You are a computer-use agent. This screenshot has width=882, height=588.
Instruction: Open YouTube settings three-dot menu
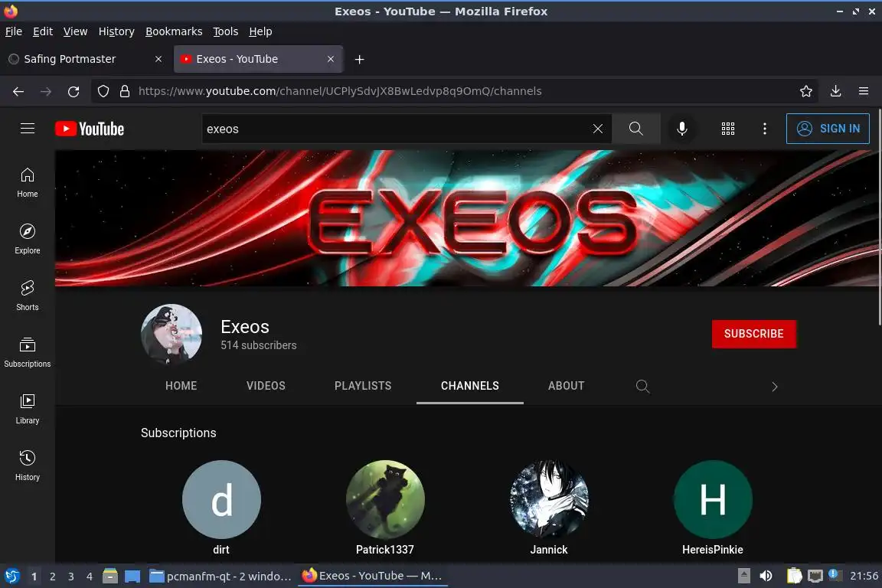tap(764, 129)
